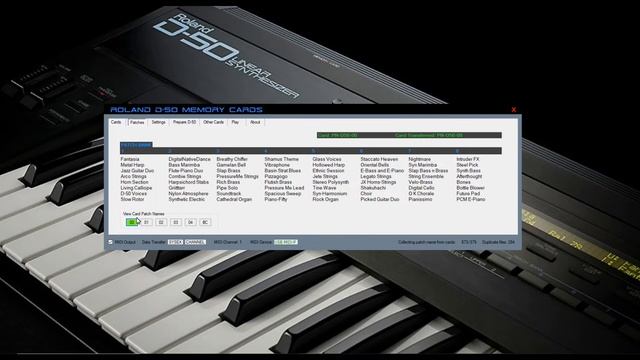
Task: Open the Play tab
Action: coord(235,122)
